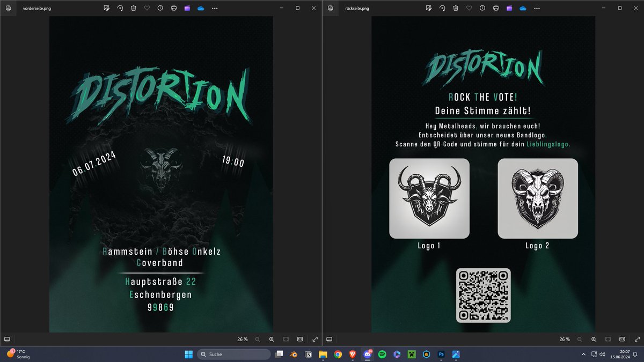The width and height of the screenshot is (644, 362).
Task: Open more options menu in vorderseite.png window
Action: 215,9
